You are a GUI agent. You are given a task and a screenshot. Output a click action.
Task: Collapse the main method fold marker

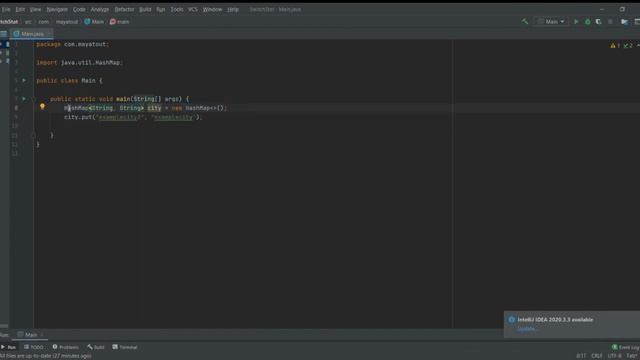tap(33, 99)
